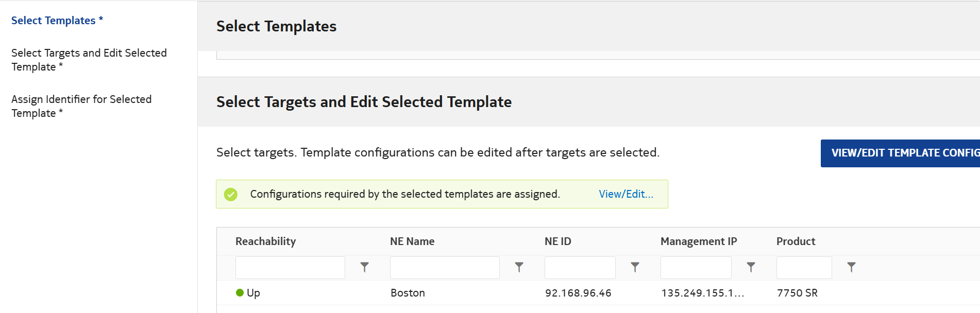The image size is (980, 313).
Task: Click the filter icon for Reachability column
Action: click(364, 267)
